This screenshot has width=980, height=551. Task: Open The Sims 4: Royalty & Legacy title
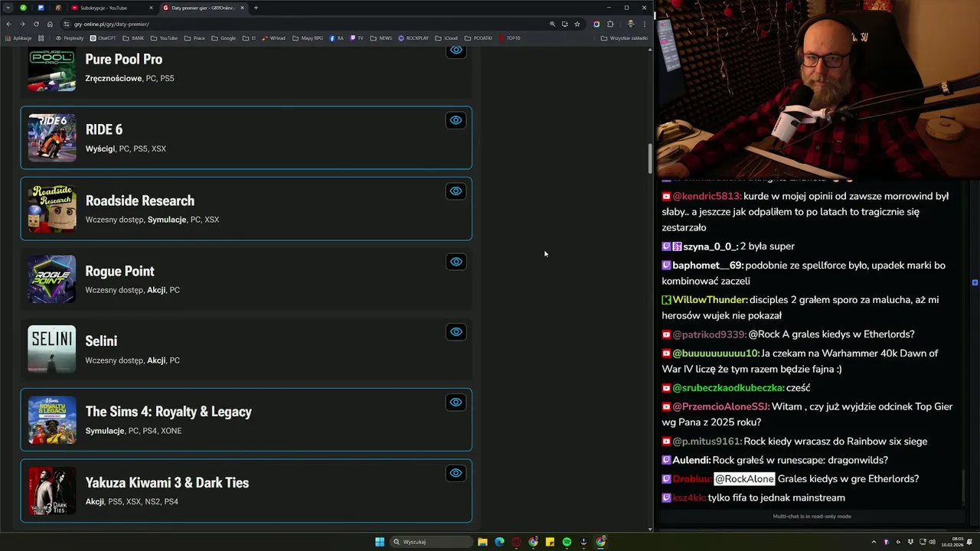(168, 412)
